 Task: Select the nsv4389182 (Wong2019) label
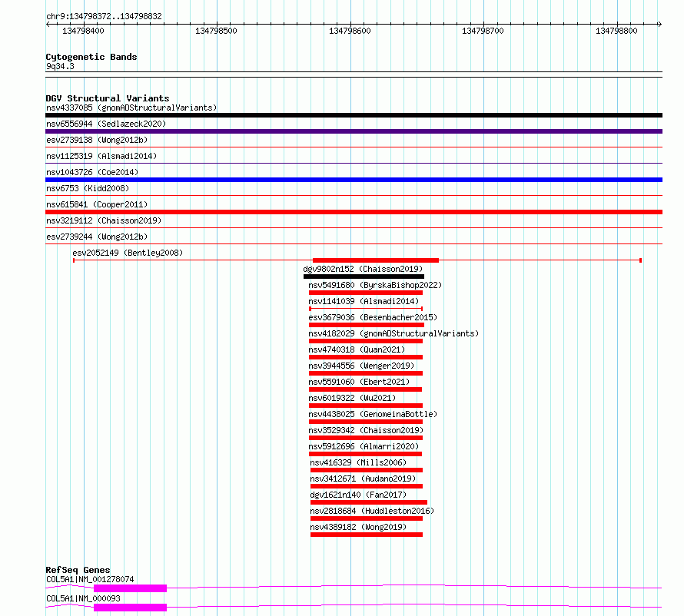pyautogui.click(x=358, y=527)
